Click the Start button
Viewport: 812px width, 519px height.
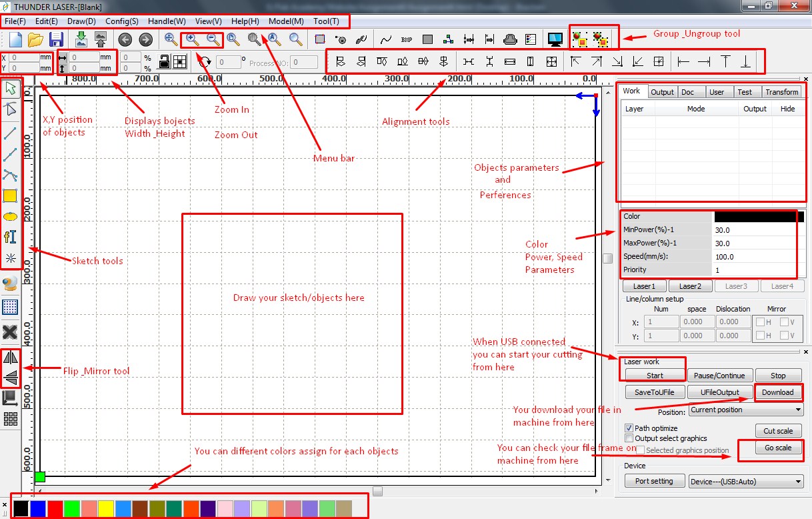(655, 376)
